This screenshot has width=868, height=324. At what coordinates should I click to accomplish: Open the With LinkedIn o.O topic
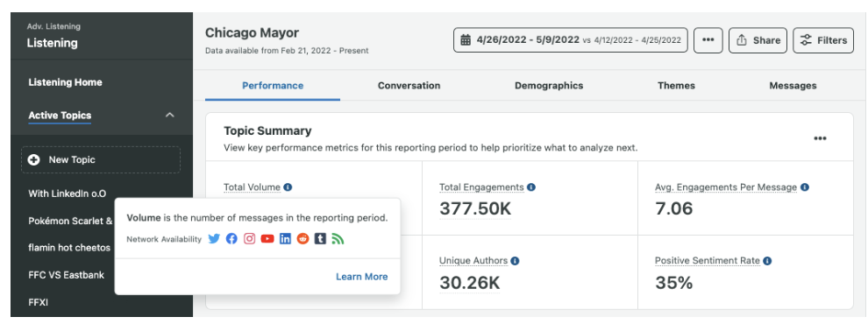(68, 194)
